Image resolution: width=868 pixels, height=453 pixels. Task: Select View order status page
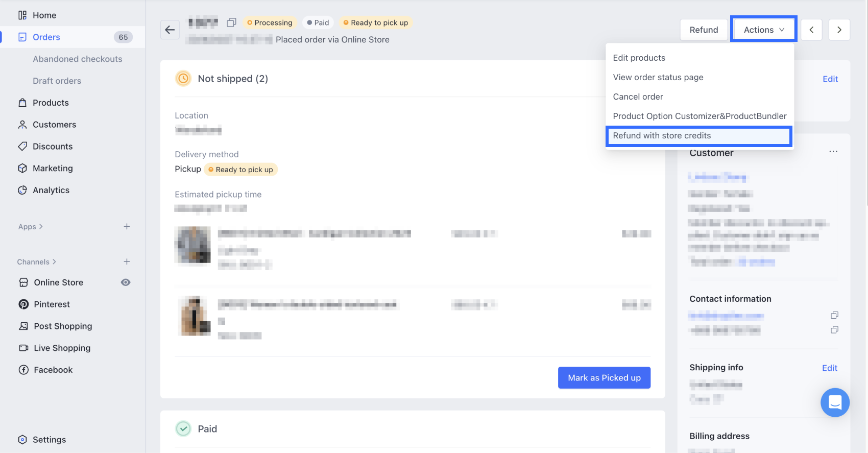[658, 77]
